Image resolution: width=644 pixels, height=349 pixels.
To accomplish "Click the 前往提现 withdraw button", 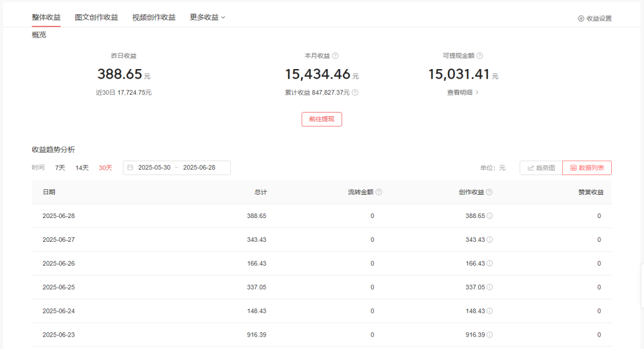I will (321, 119).
